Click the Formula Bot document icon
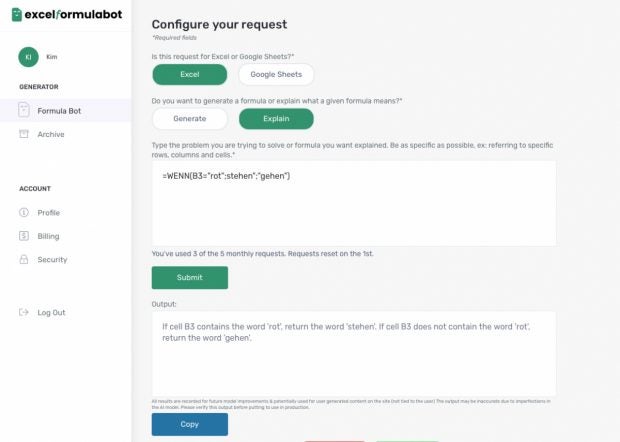Image resolution: width=620 pixels, height=442 pixels. [25, 111]
